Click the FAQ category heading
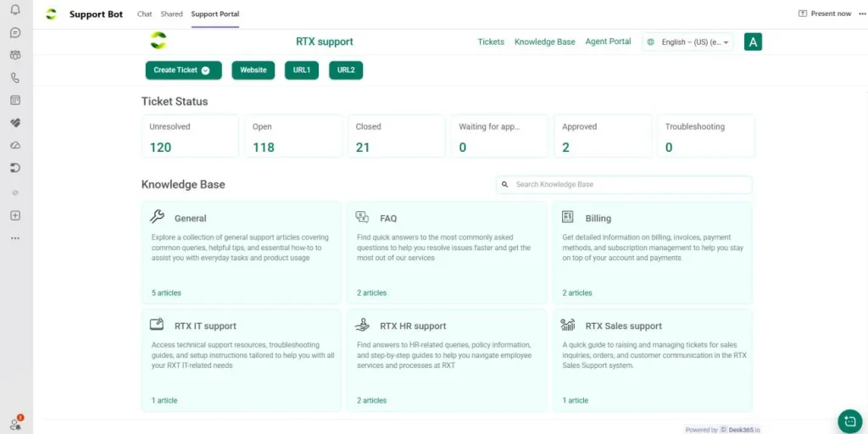This screenshot has width=868, height=434. (x=388, y=218)
